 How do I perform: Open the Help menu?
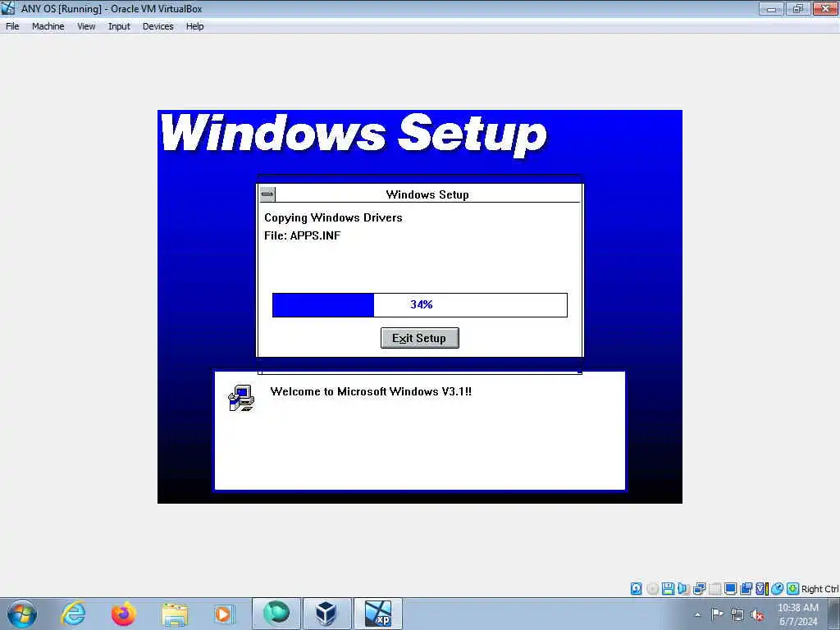(195, 26)
